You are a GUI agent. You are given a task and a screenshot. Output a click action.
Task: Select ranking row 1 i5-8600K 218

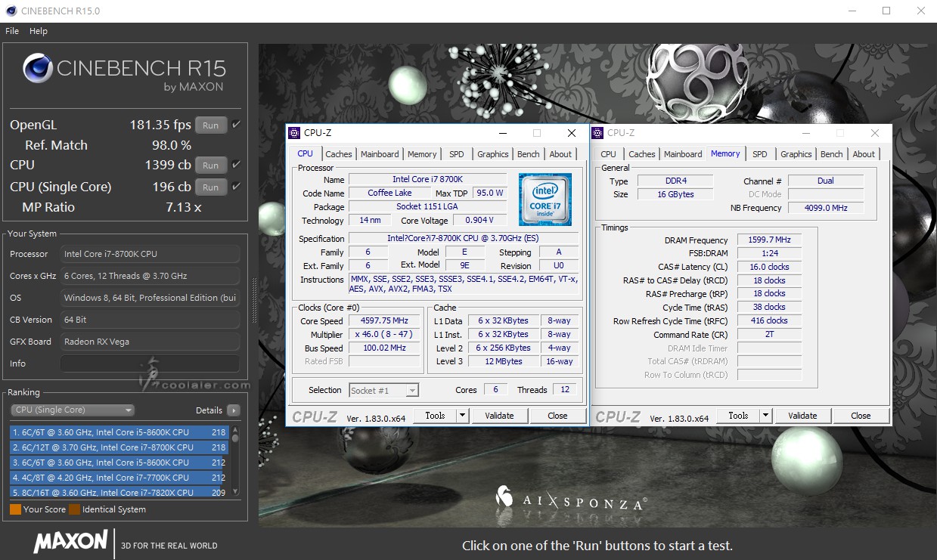pos(119,432)
